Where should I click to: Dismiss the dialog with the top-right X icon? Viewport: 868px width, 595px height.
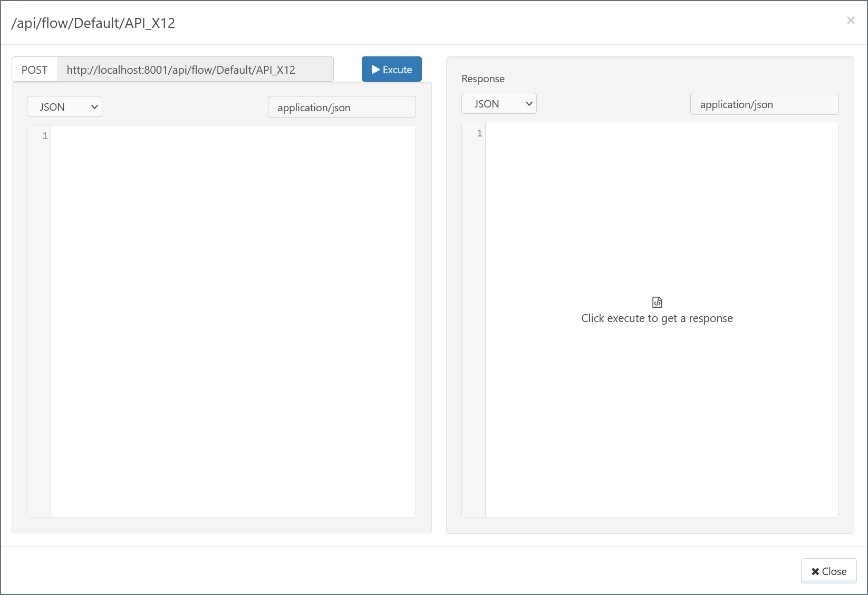(x=850, y=21)
